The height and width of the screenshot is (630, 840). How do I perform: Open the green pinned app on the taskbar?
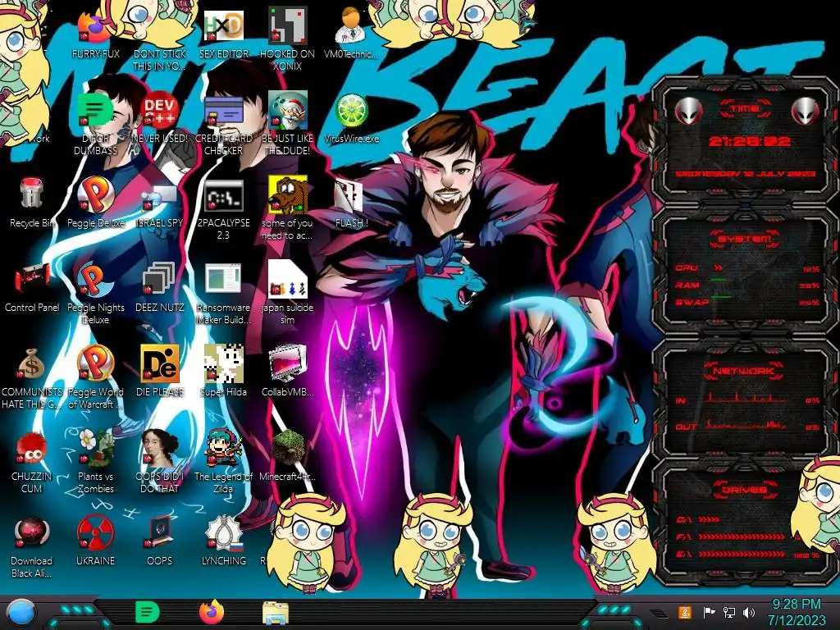coord(147,612)
